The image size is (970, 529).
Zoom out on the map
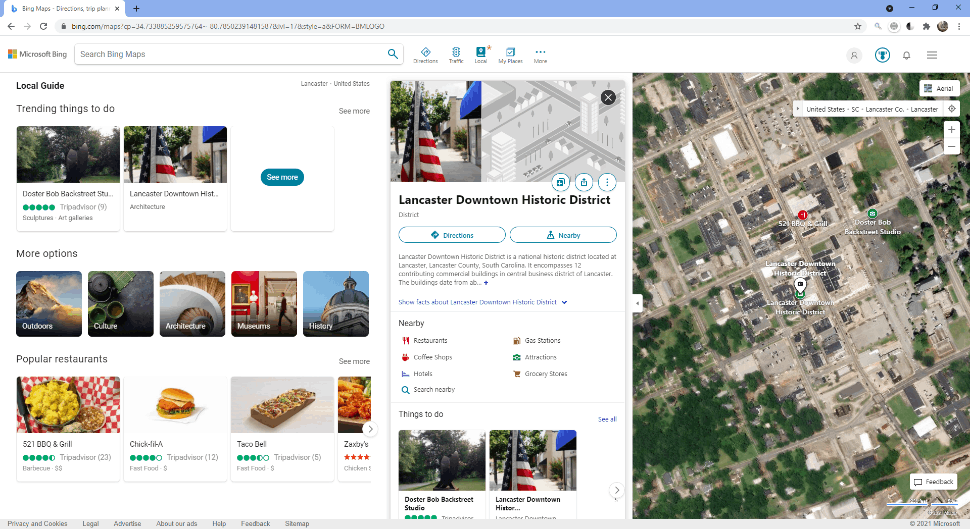[951, 147]
